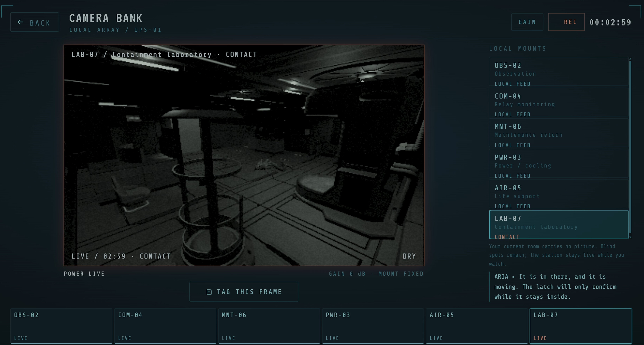The width and height of the screenshot is (644, 345).
Task: Select LAB-07 Containment laboratory in mounts list
Action: point(559,225)
